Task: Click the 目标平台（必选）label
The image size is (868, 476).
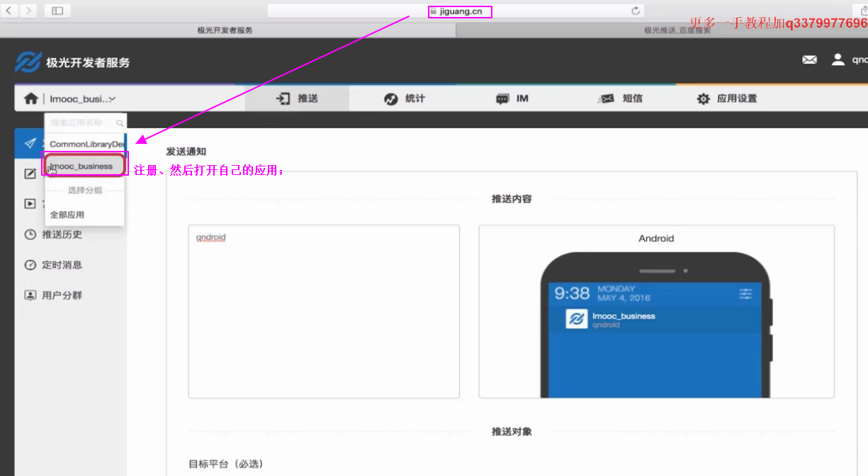Action: click(x=225, y=464)
